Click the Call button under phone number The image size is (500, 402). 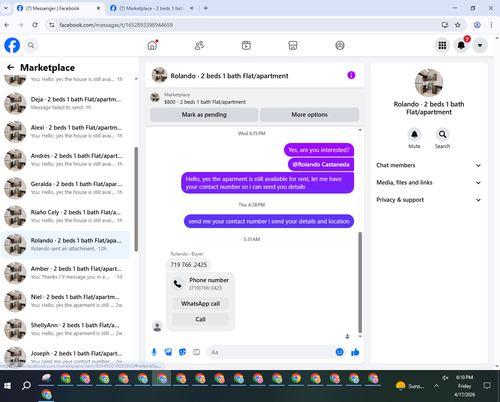click(x=200, y=319)
